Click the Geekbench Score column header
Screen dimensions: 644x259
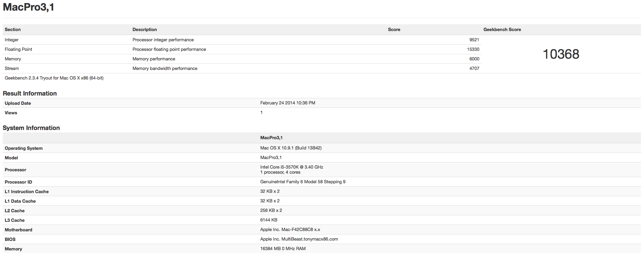502,30
